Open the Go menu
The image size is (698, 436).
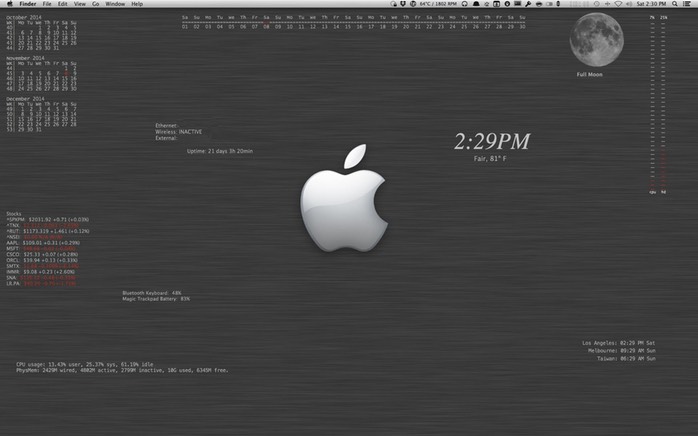96,4
